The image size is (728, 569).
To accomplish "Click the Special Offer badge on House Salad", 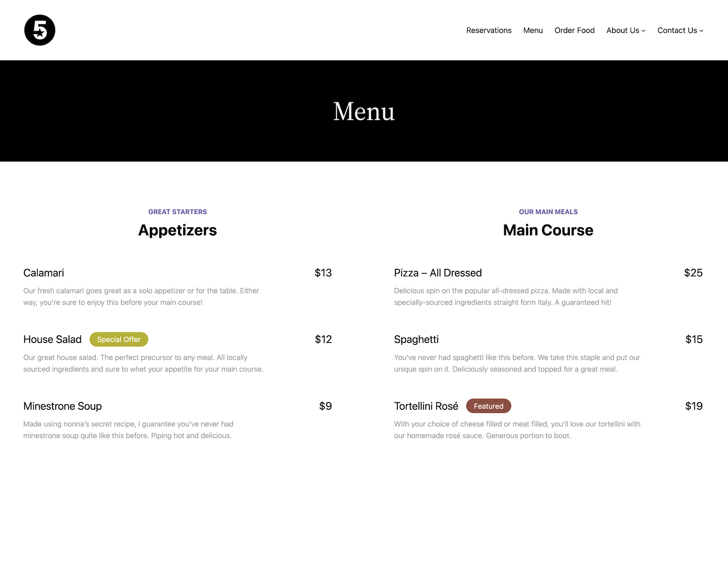I will (x=118, y=340).
